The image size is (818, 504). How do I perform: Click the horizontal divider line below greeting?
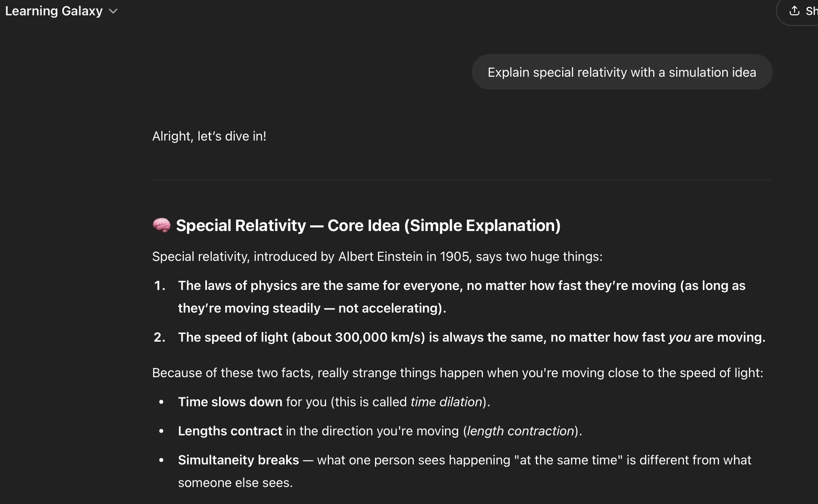coord(462,179)
